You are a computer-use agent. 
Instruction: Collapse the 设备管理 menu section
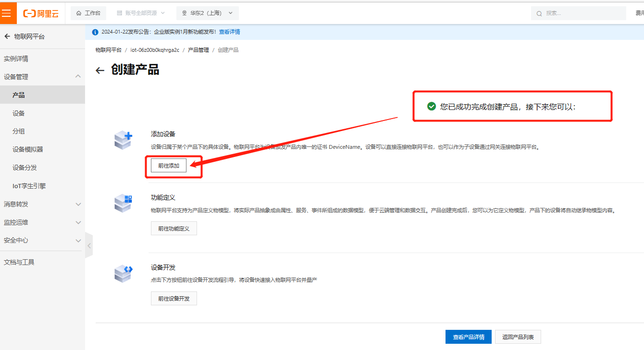(78, 77)
